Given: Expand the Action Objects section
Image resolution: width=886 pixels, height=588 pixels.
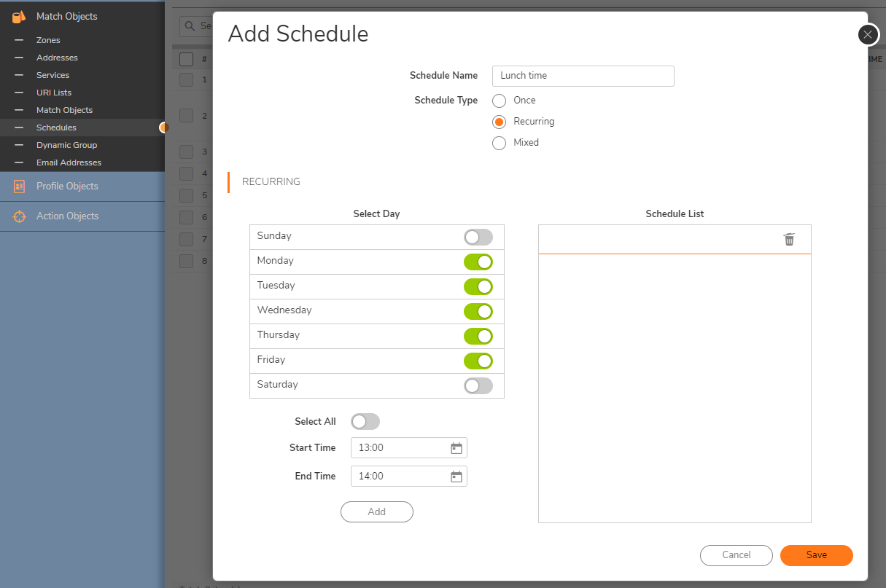Looking at the screenshot, I should (x=67, y=216).
